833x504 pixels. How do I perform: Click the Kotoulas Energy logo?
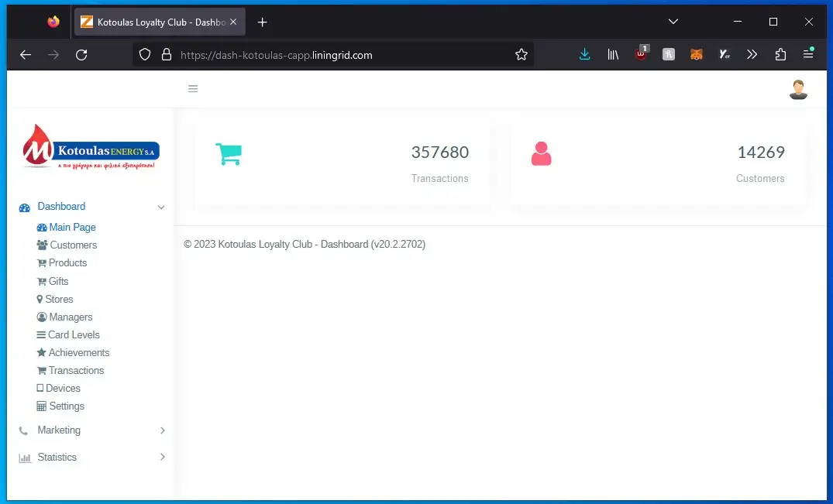tap(91, 148)
